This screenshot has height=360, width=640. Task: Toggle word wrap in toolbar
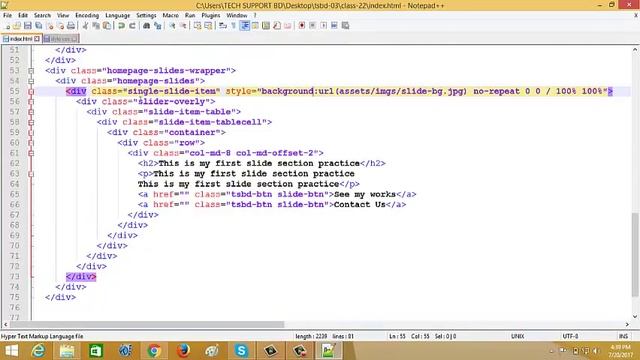pos(223,26)
